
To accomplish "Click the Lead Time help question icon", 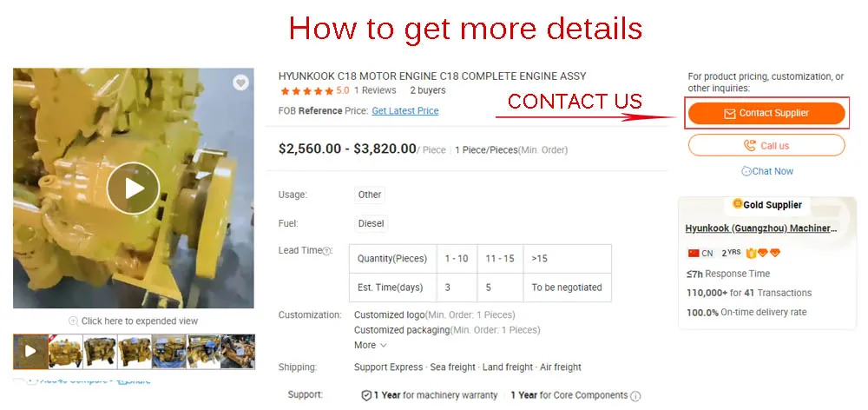I will tap(326, 251).
